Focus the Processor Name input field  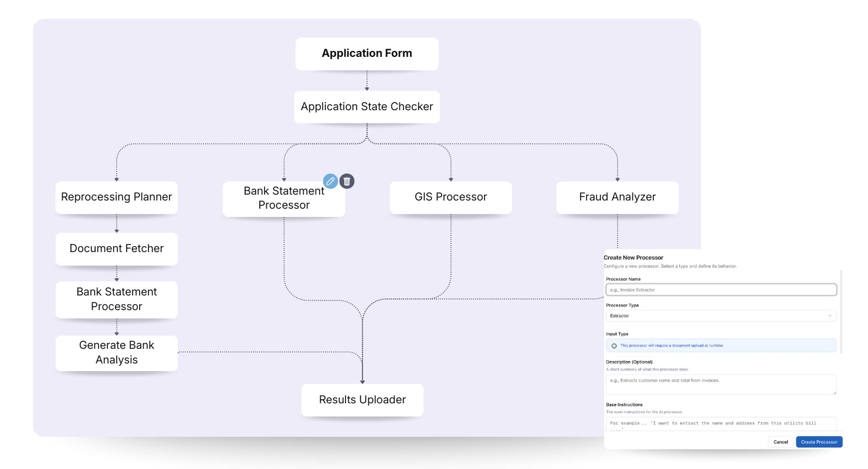point(720,290)
